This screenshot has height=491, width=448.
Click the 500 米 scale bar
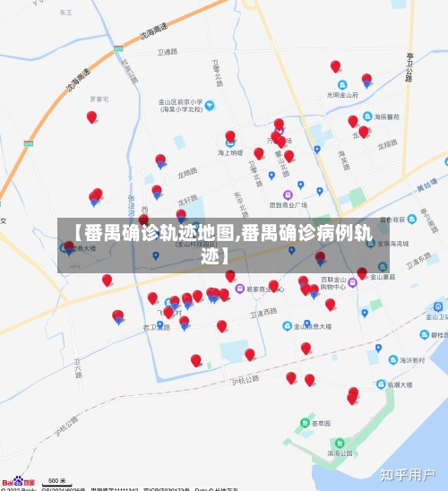coord(57,482)
